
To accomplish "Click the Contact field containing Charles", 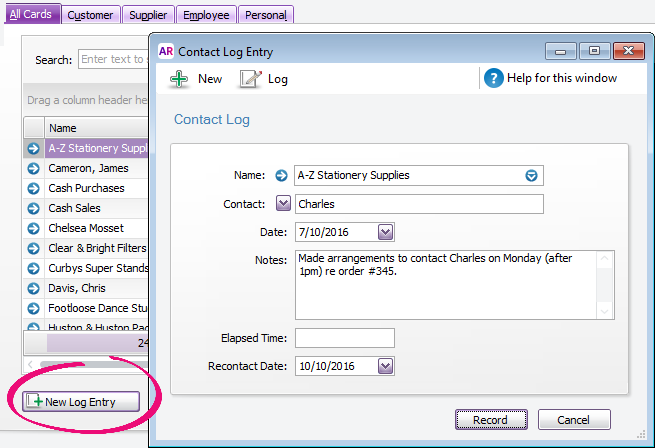I will coord(419,204).
